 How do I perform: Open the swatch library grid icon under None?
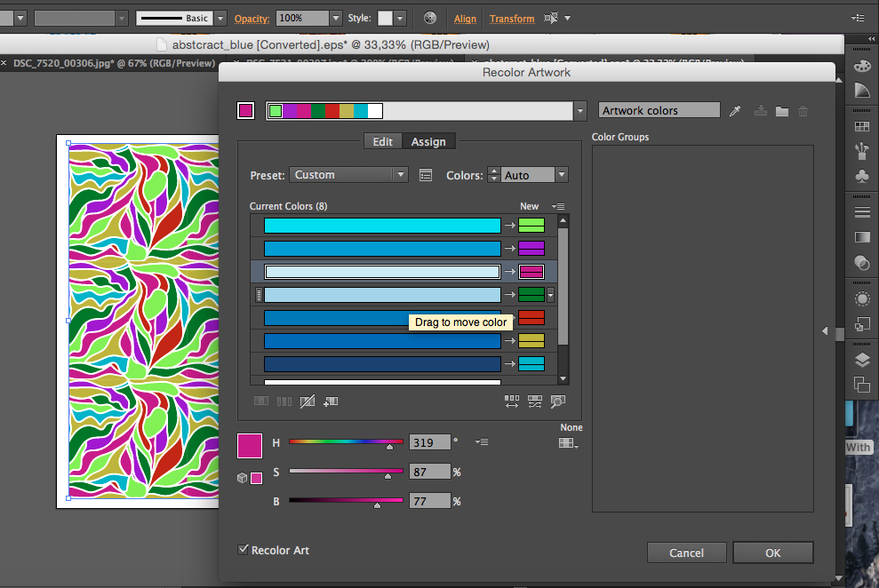pyautogui.click(x=569, y=443)
